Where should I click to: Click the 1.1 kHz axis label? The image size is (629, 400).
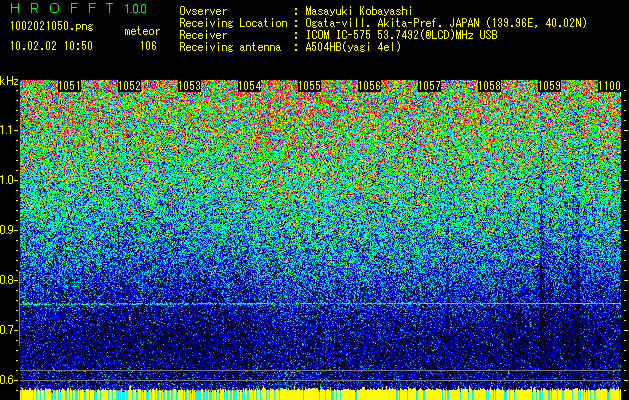[x=8, y=130]
